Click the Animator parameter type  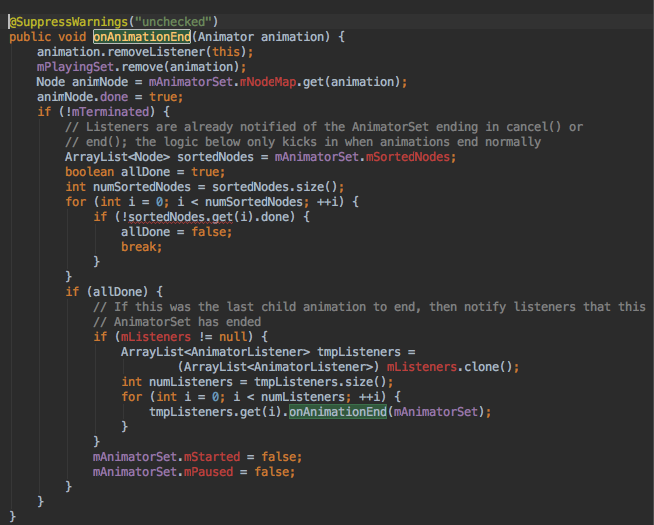click(x=226, y=37)
